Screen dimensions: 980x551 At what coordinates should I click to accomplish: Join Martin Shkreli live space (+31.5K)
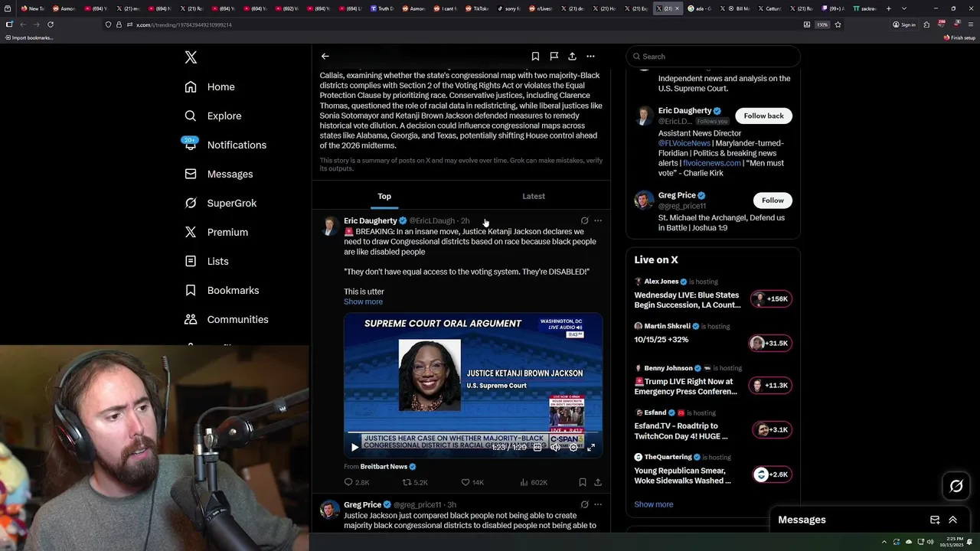pyautogui.click(x=770, y=344)
